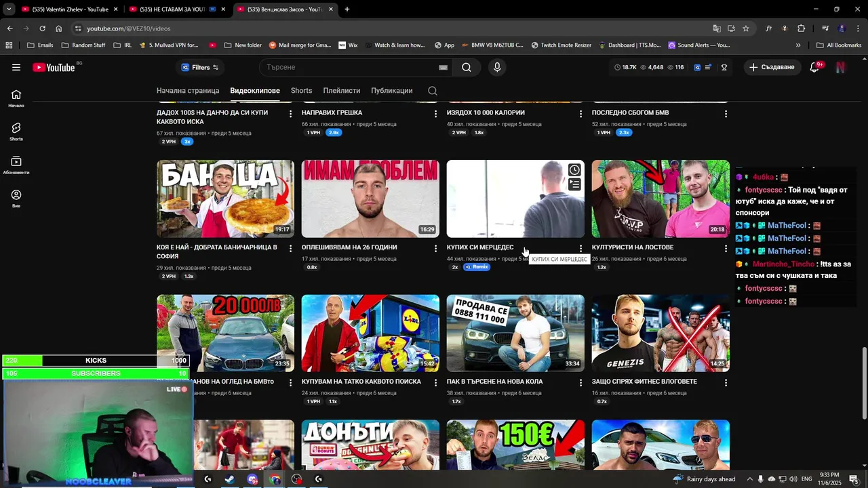Image resolution: width=868 pixels, height=488 pixels.
Task: Bookmark this page with star icon
Action: click(x=746, y=28)
